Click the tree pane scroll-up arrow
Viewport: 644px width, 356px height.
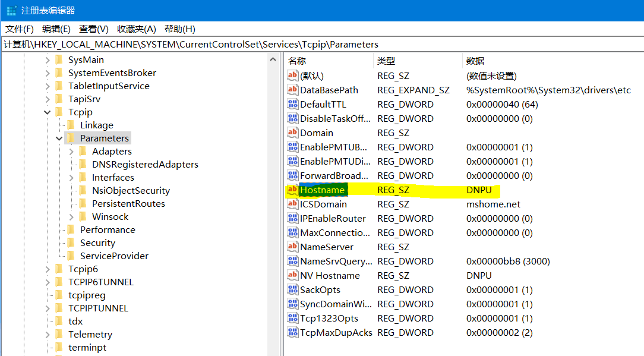coord(274,59)
